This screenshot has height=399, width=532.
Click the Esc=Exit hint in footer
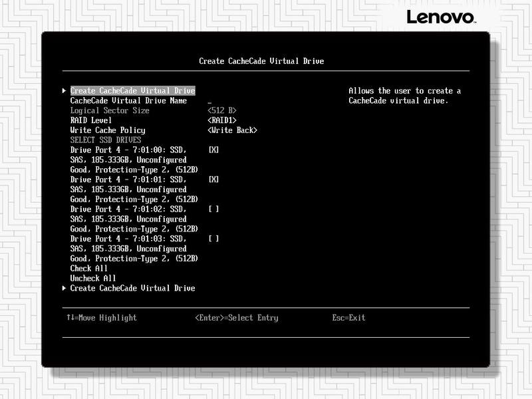[x=348, y=318]
